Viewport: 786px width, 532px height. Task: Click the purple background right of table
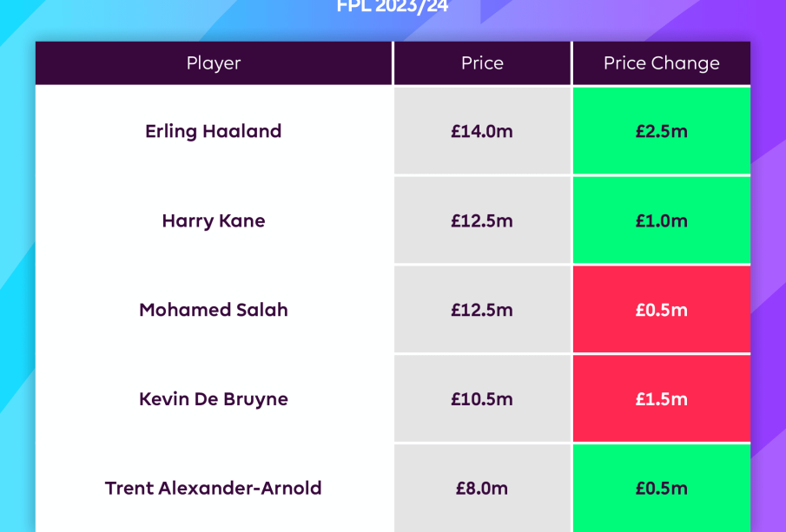(769, 260)
